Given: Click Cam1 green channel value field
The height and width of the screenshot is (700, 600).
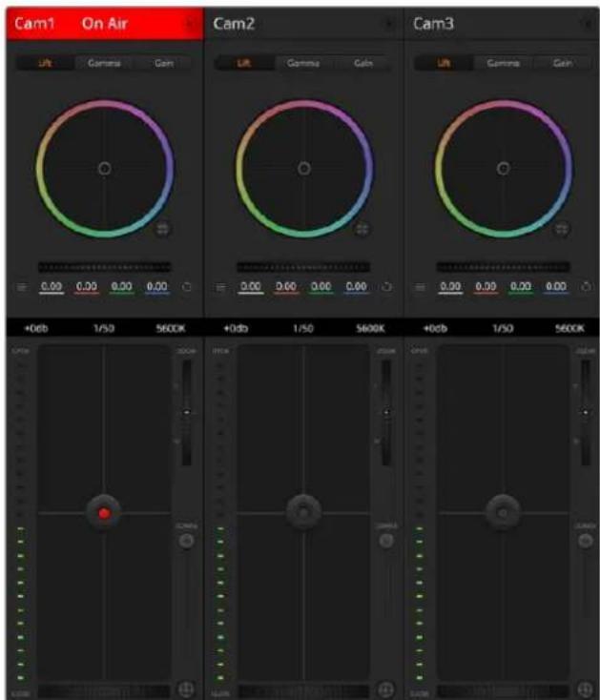Looking at the screenshot, I should [121, 287].
